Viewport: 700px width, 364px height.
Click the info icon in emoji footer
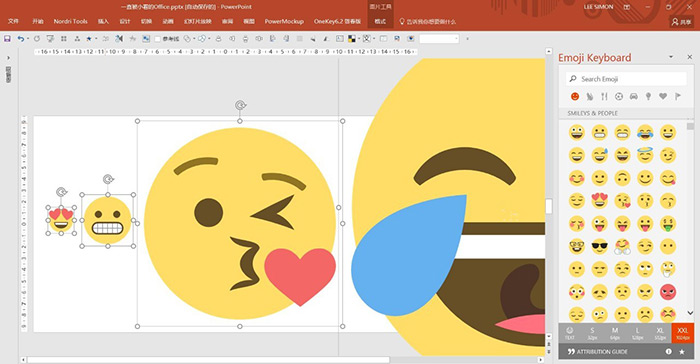(668, 351)
